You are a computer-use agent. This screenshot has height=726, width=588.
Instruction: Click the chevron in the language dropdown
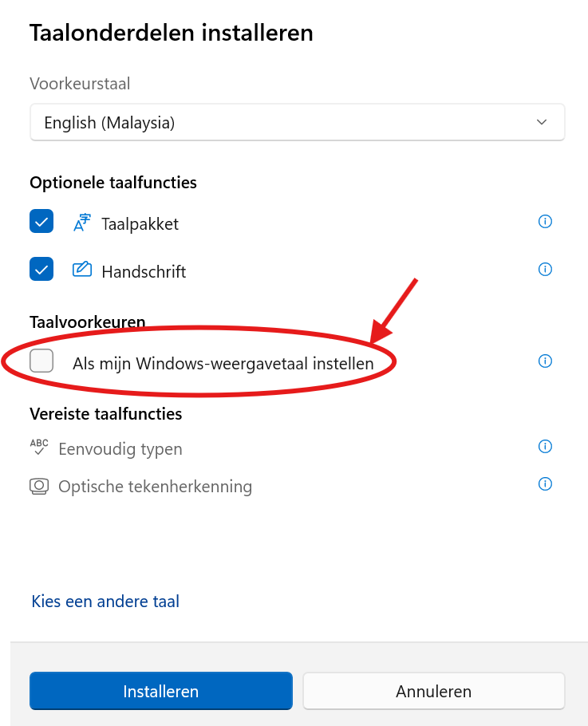click(543, 123)
